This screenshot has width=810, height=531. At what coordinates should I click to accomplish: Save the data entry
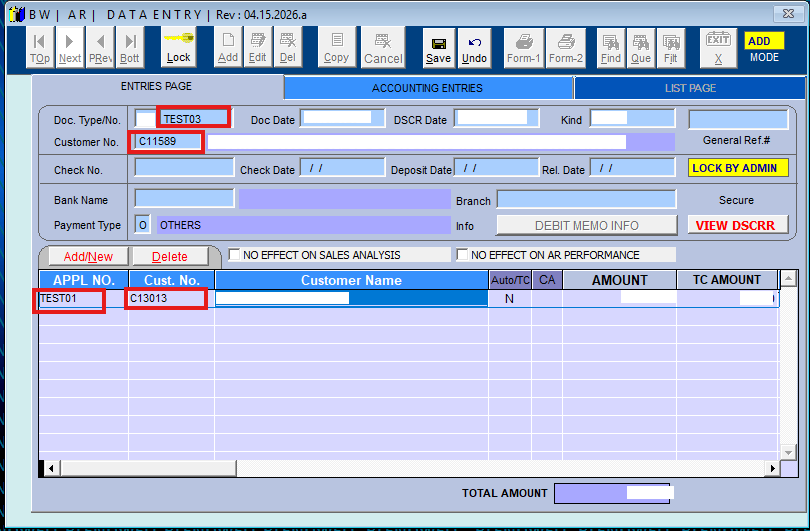439,49
